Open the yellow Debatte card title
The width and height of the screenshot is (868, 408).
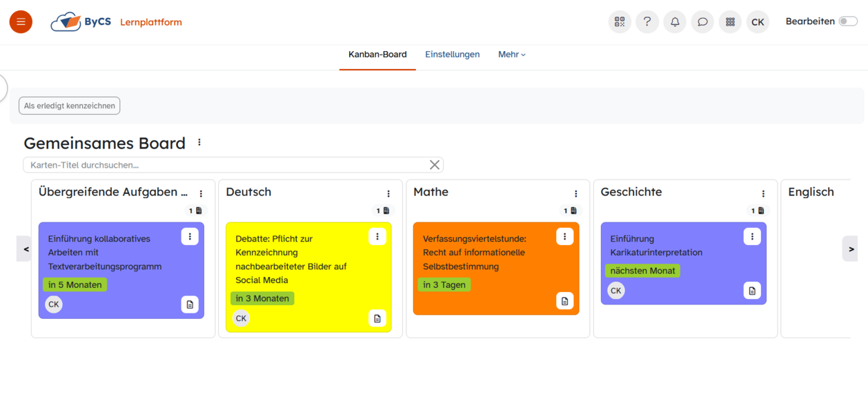coord(291,260)
